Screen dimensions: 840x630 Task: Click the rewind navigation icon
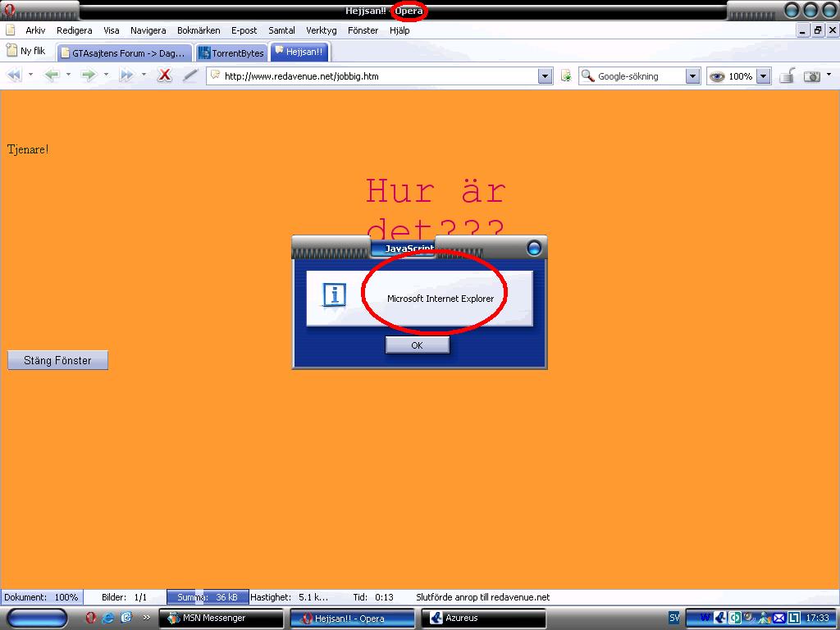[14, 75]
